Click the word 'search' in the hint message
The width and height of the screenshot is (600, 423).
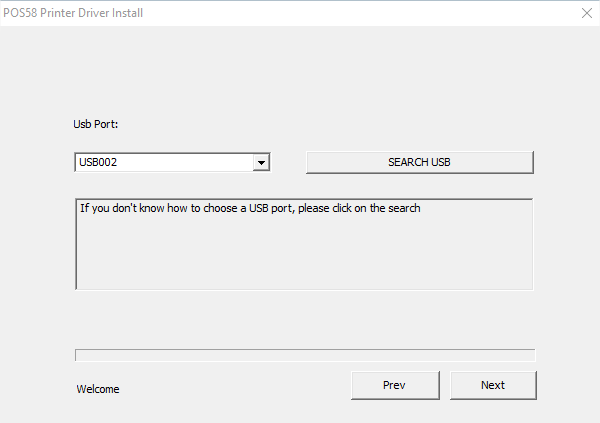point(403,209)
